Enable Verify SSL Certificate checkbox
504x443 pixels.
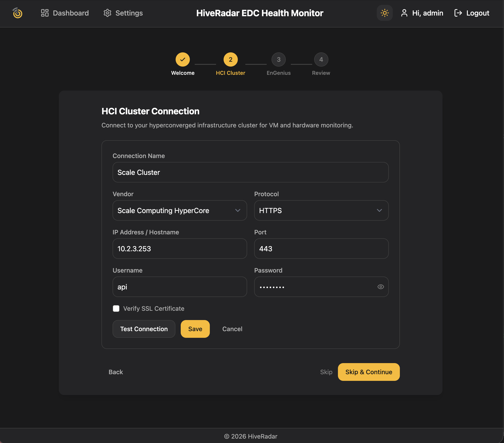116,309
